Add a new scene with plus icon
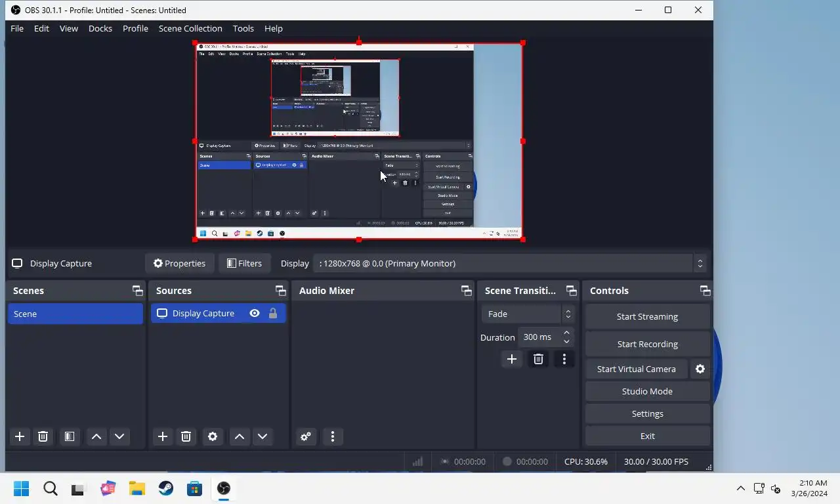Image resolution: width=840 pixels, height=504 pixels. pos(20,436)
